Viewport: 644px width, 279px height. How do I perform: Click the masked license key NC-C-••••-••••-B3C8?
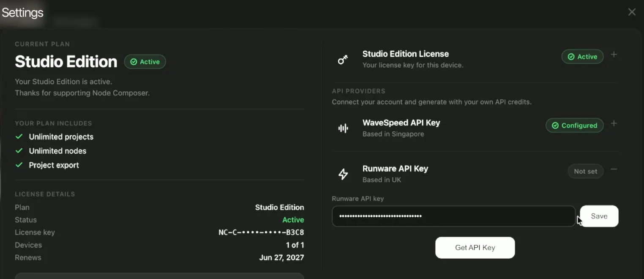(261, 232)
